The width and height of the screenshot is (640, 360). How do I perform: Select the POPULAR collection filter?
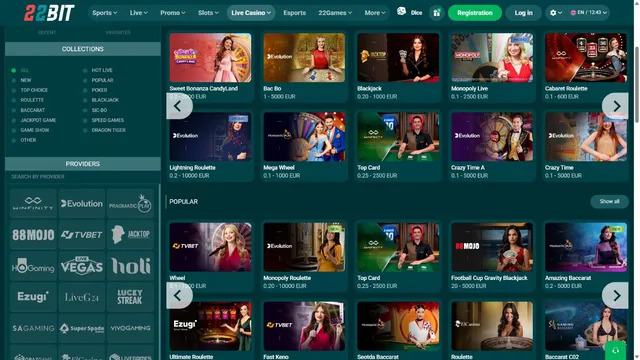click(98, 80)
